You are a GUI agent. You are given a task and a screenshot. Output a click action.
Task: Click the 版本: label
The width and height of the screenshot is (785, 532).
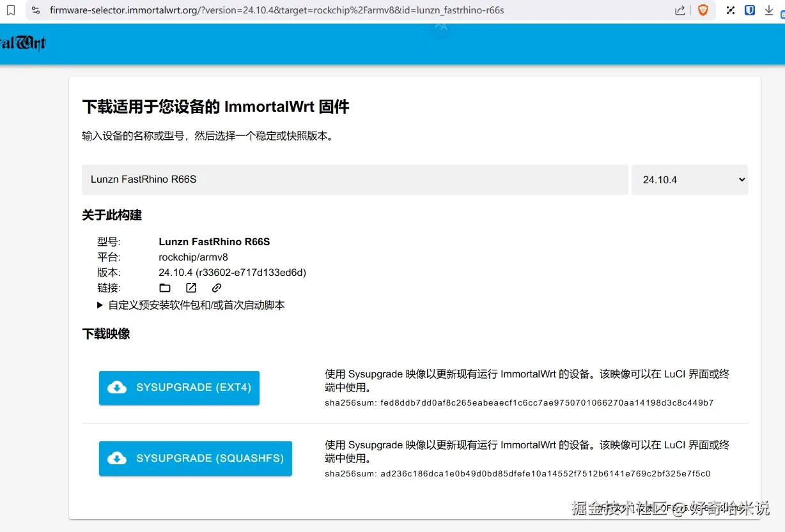pyautogui.click(x=109, y=273)
